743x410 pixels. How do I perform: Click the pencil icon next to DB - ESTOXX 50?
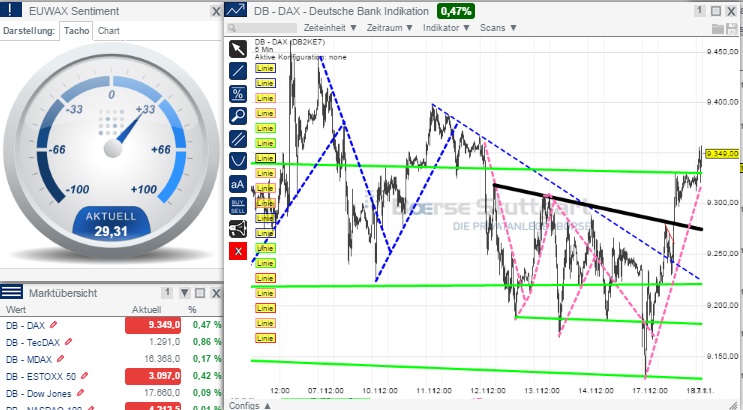pyautogui.click(x=84, y=376)
